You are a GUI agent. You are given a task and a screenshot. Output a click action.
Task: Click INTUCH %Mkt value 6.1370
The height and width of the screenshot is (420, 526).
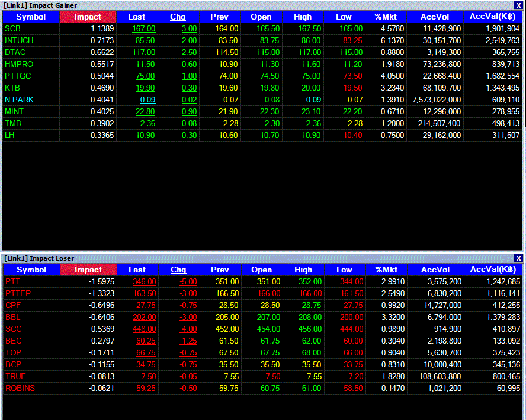pos(393,41)
